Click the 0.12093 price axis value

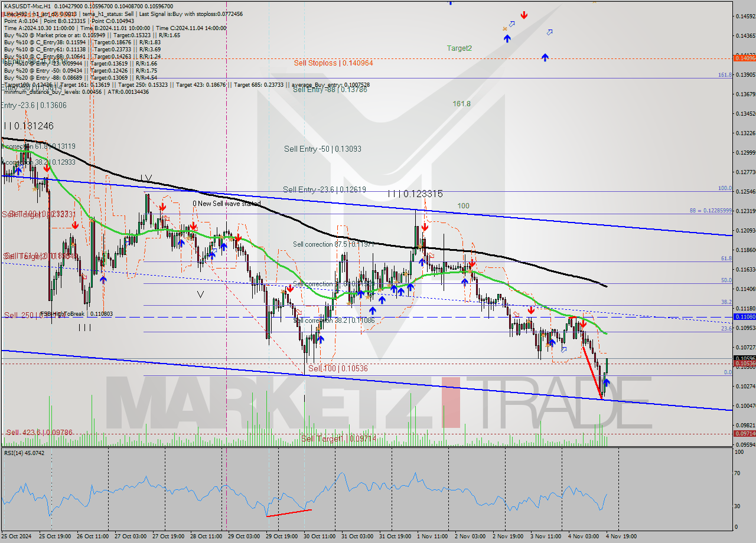point(745,230)
